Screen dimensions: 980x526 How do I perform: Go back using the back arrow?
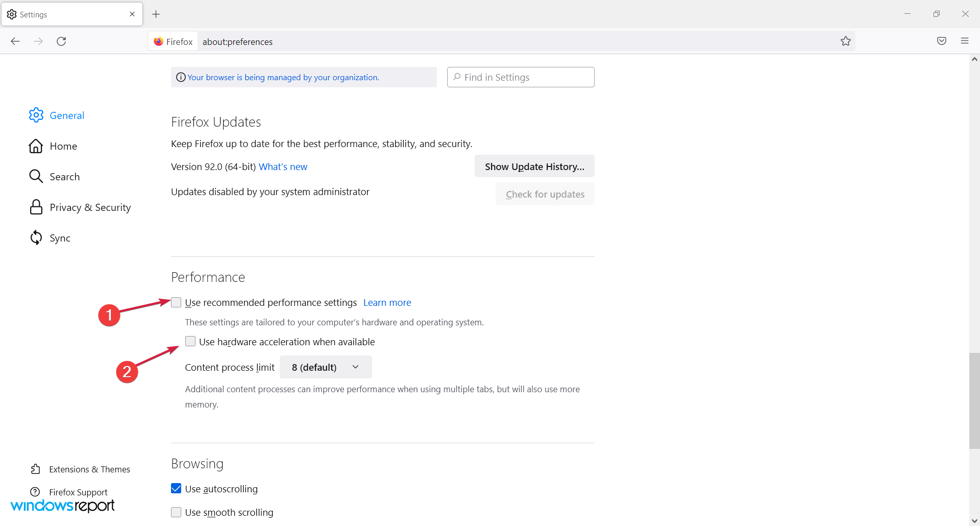pos(15,41)
